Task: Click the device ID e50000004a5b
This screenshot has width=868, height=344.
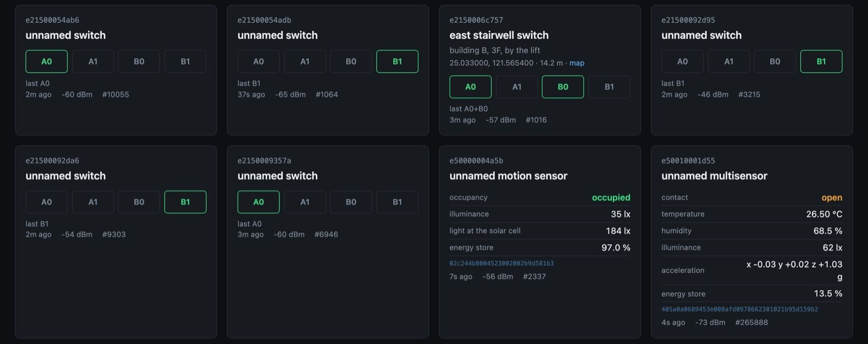Action: coord(476,161)
